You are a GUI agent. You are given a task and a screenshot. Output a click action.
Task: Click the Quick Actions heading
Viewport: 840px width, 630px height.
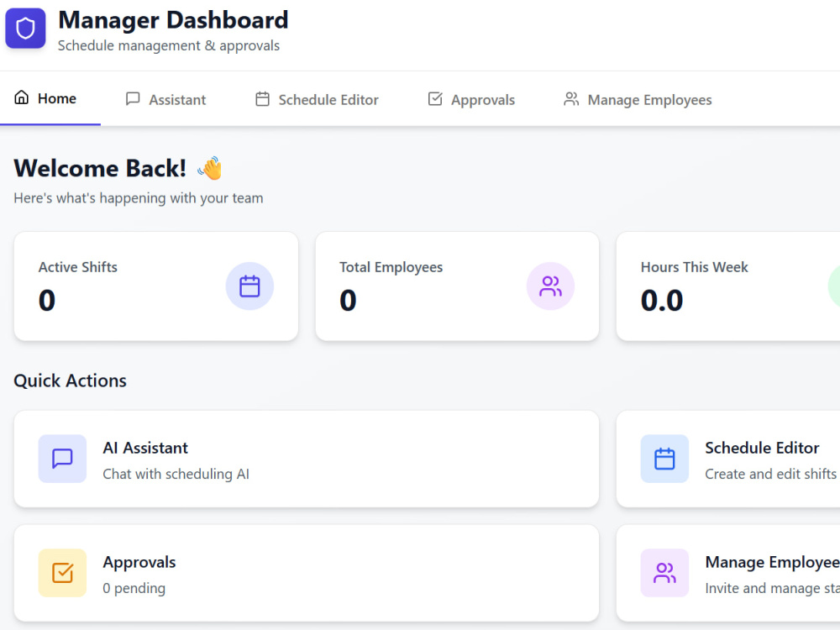click(71, 381)
